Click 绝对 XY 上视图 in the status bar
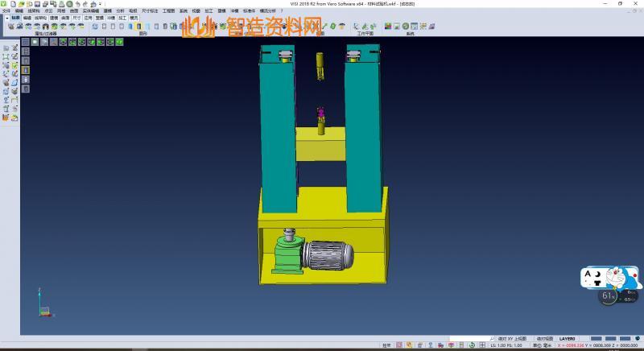Screen dimensions: 644x351 (511, 339)
